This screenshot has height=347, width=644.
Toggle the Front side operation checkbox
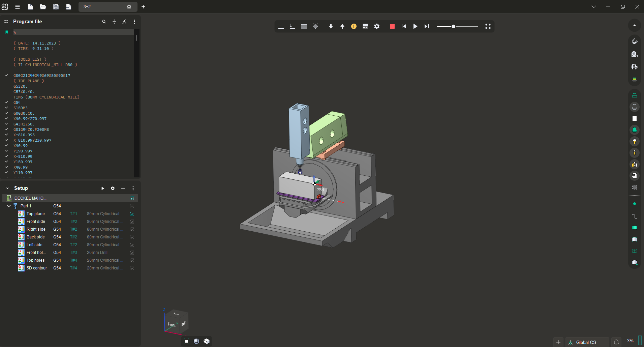pos(132,222)
